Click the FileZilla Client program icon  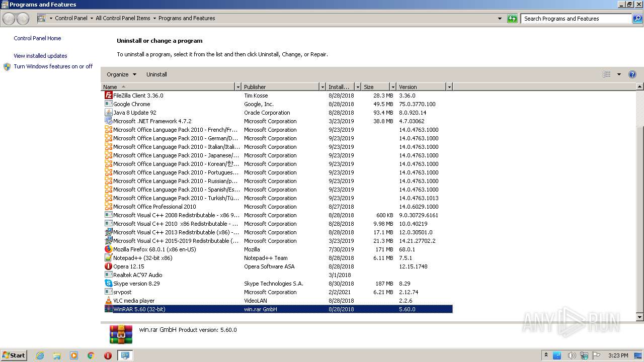click(108, 95)
